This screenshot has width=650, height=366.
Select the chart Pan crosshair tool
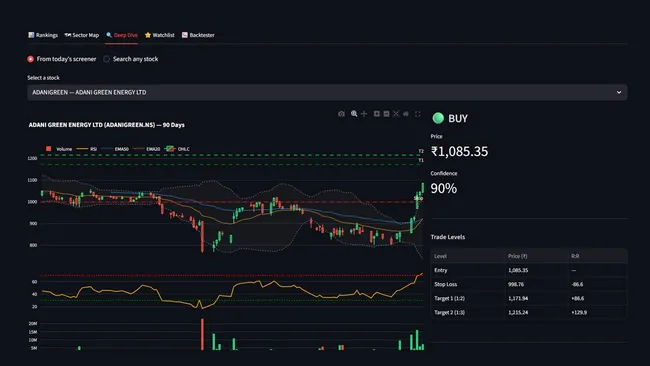coord(364,114)
